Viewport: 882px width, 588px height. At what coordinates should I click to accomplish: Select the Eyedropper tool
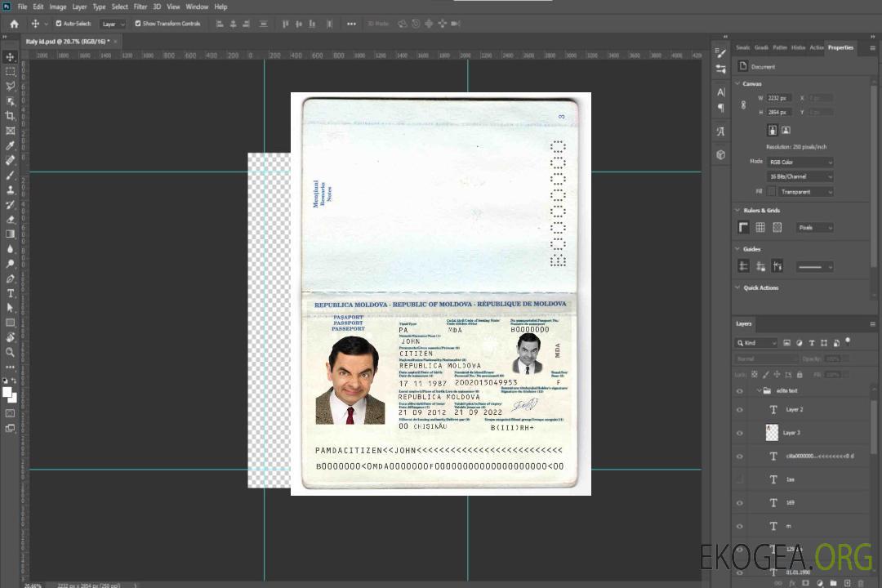coord(10,145)
